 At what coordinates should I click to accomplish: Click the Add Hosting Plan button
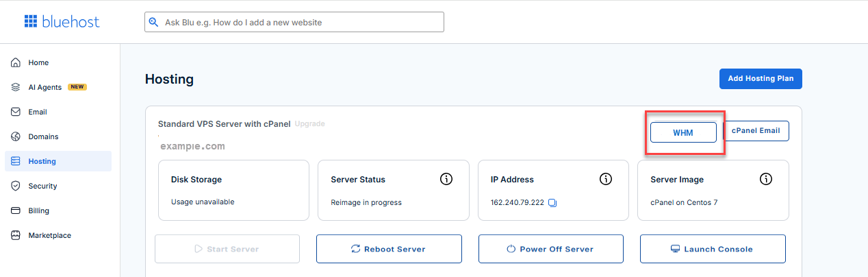click(x=761, y=79)
